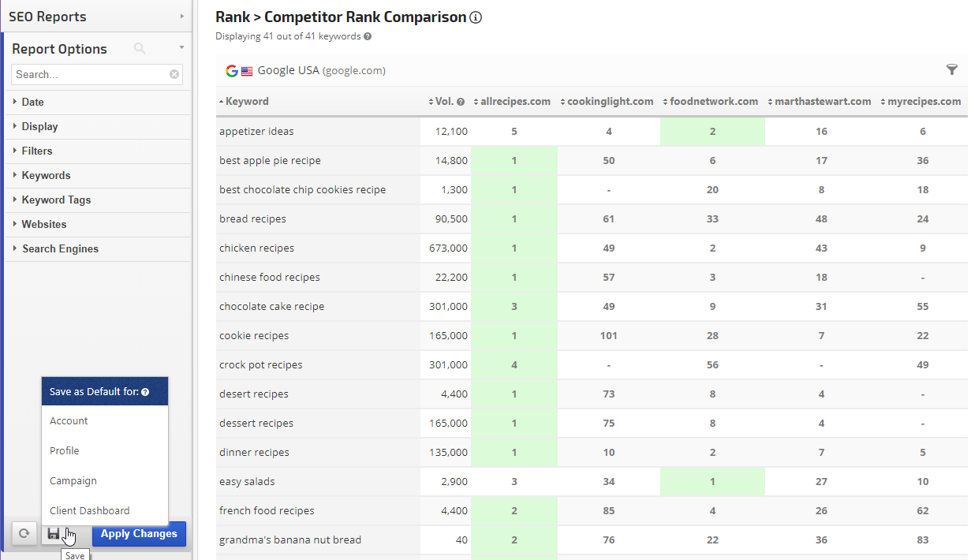Open the table filter funnel icon
This screenshot has width=971, height=560.
(952, 70)
